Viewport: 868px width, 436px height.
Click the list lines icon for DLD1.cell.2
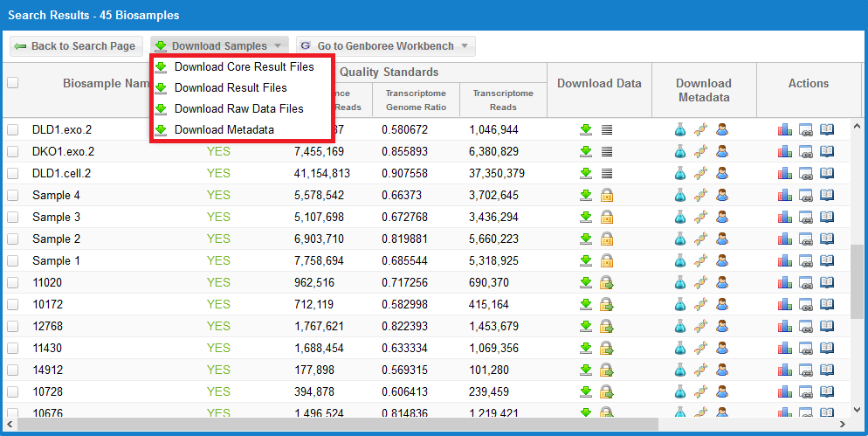(x=607, y=173)
